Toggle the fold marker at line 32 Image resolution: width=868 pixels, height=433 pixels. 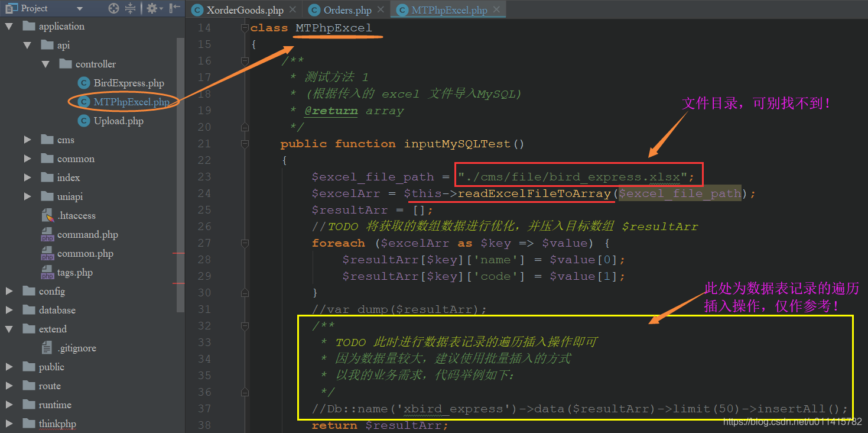click(244, 326)
